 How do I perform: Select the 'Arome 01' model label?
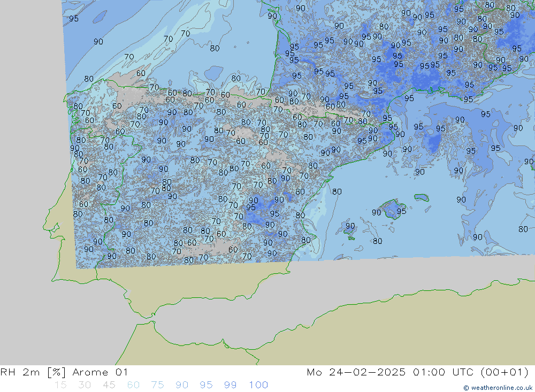[100, 372]
